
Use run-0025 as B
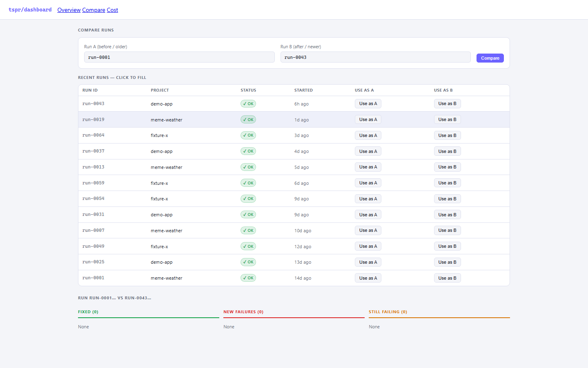point(447,262)
